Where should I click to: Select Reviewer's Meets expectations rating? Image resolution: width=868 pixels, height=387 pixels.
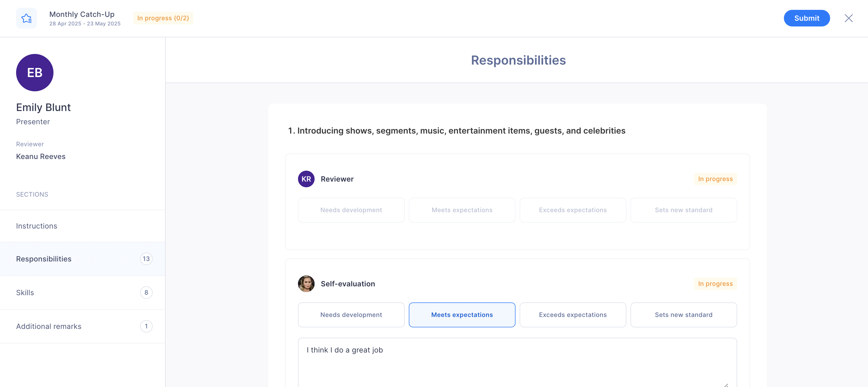(462, 210)
